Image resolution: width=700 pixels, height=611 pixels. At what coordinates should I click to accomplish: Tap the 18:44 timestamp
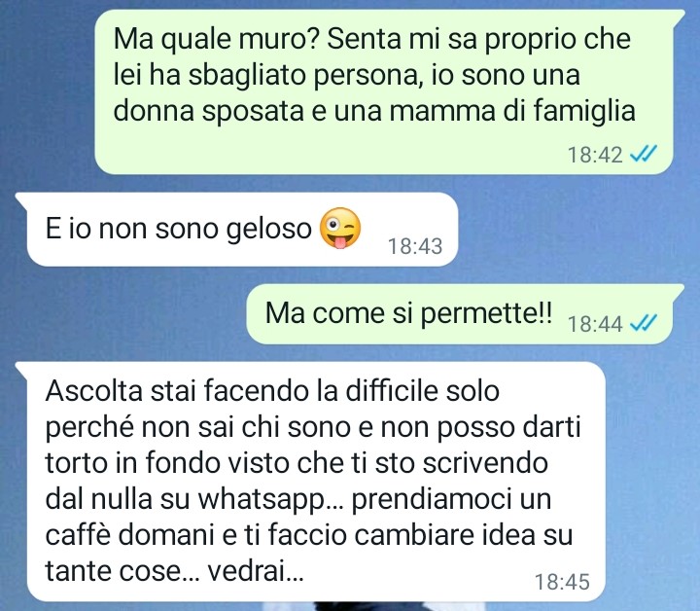[595, 323]
